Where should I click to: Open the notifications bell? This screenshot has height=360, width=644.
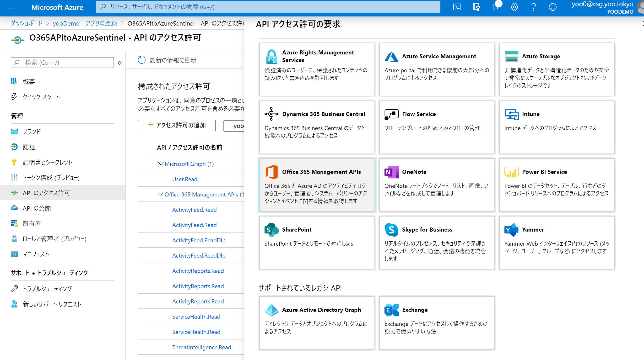click(495, 7)
